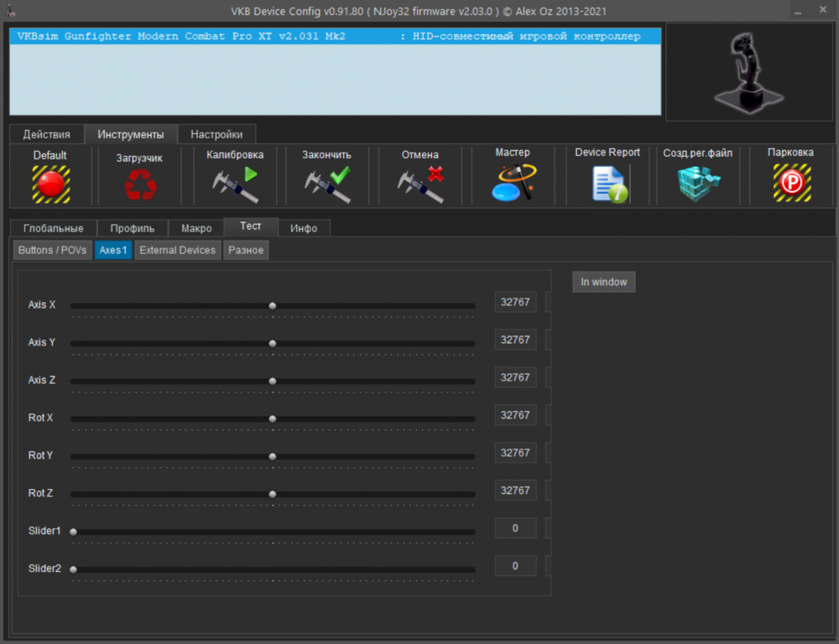Switch to the Buttons / POVs tab
839x644 pixels.
coord(52,249)
